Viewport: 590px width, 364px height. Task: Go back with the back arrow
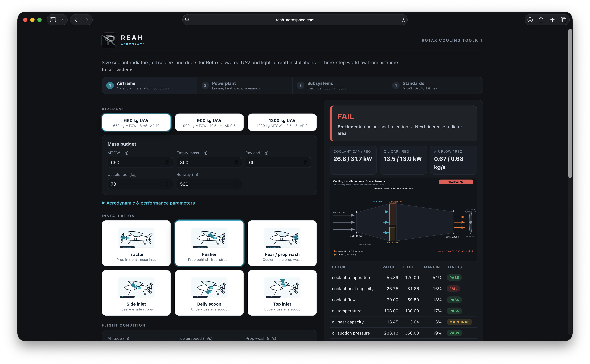[x=76, y=20]
